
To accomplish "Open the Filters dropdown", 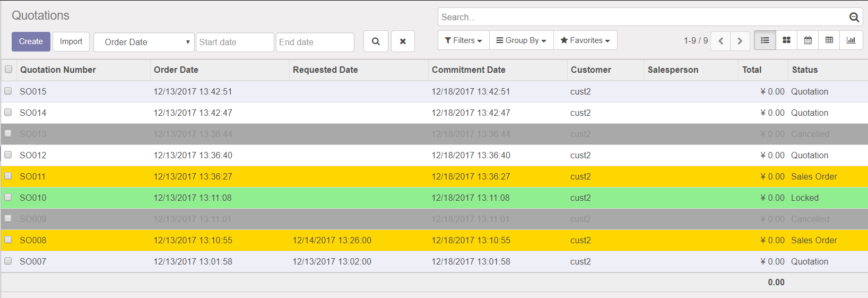I will (463, 40).
